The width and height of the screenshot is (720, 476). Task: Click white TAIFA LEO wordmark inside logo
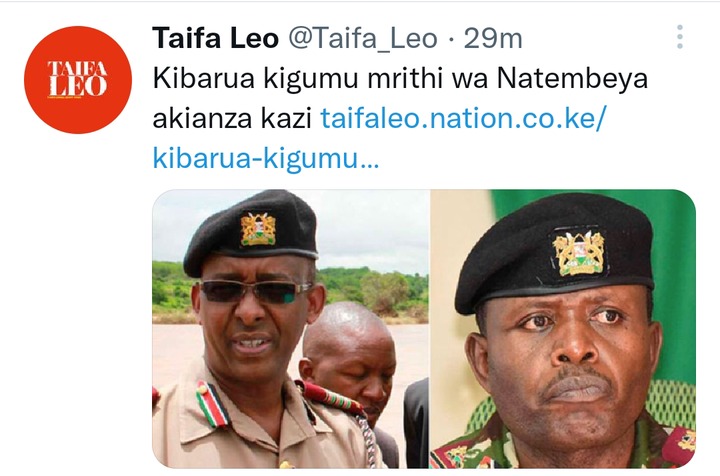(77, 79)
